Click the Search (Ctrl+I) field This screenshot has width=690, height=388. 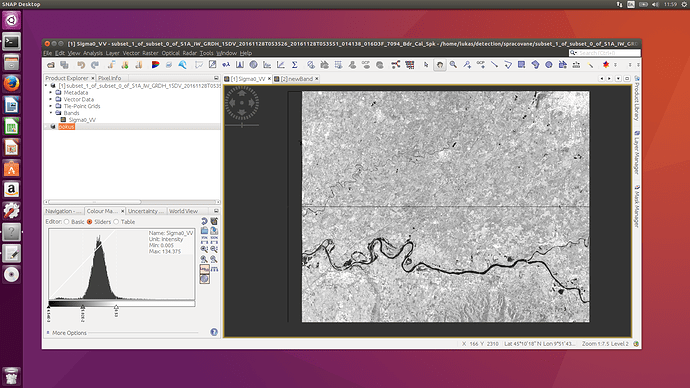605,53
